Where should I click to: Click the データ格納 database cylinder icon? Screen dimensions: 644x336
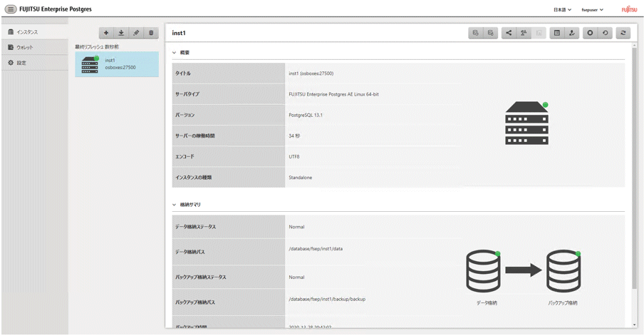484,271
